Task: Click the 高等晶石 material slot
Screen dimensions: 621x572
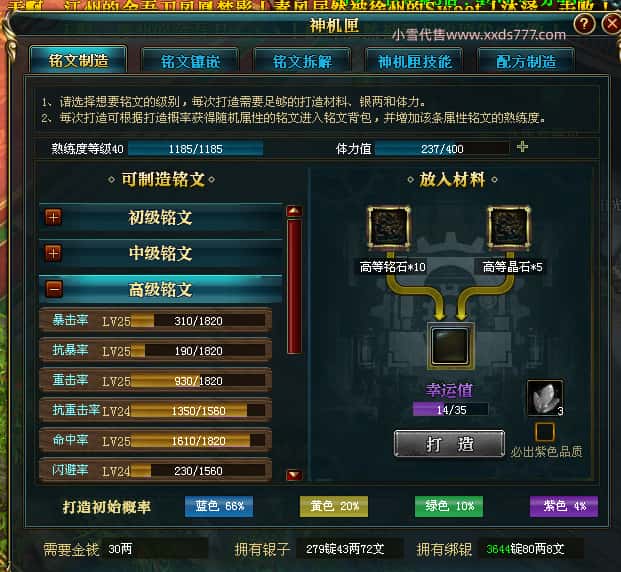Action: click(x=509, y=227)
